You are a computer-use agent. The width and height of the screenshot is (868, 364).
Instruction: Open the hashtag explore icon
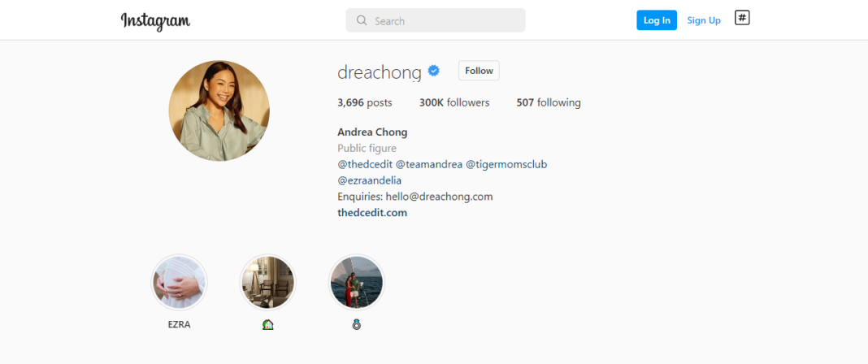(x=742, y=18)
